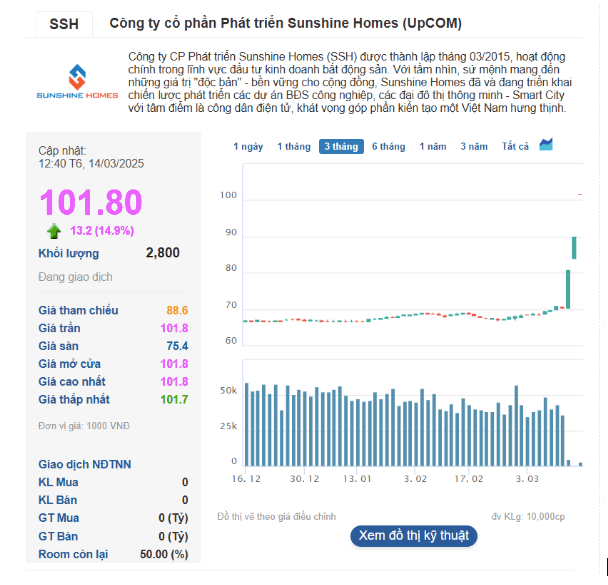Select the 1 ngày chart range
Screen dimensions: 608x585
tap(248, 147)
